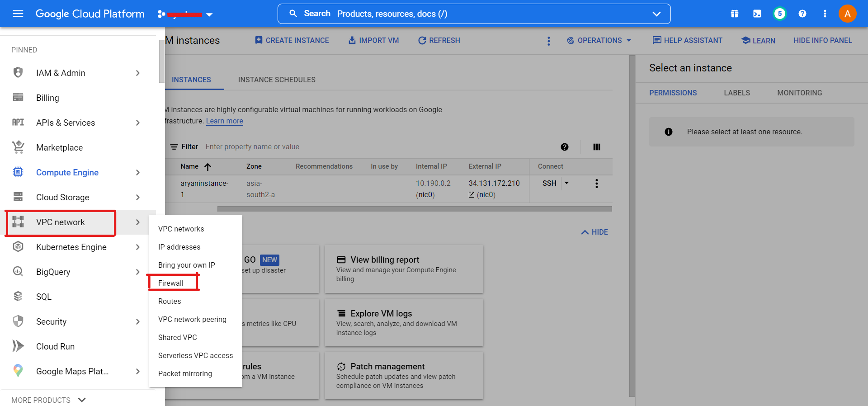Click the Cloud Storage icon
The height and width of the screenshot is (406, 868).
[18, 197]
